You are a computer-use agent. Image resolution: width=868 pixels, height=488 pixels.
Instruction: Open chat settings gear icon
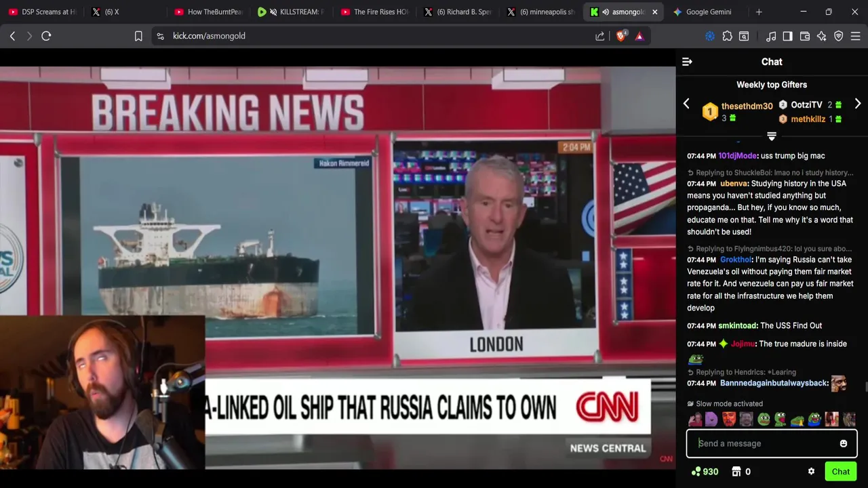[x=811, y=471]
